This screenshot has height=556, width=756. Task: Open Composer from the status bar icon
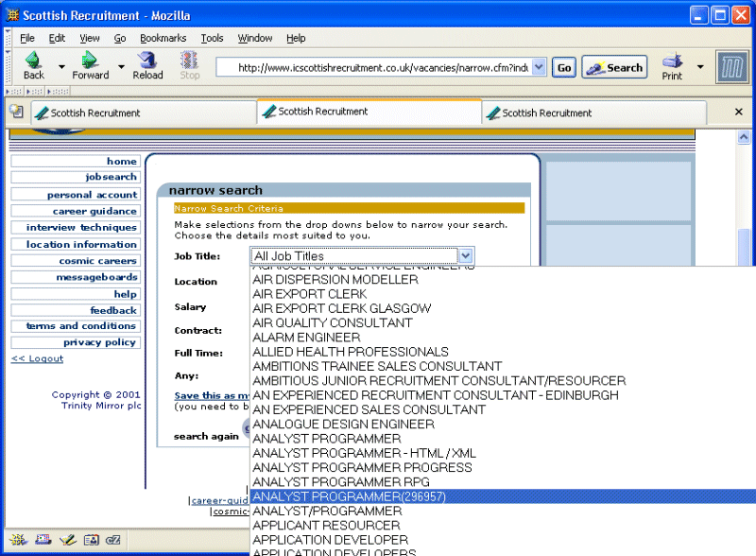[x=67, y=540]
